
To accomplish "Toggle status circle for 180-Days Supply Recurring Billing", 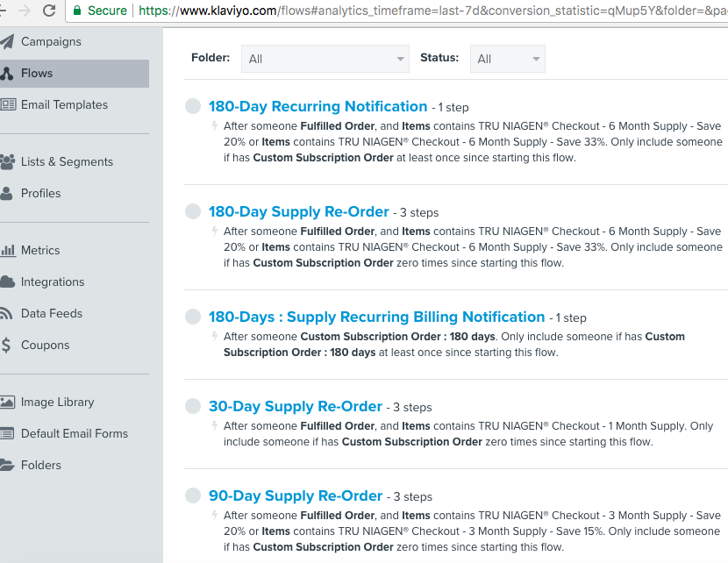I will point(193,317).
